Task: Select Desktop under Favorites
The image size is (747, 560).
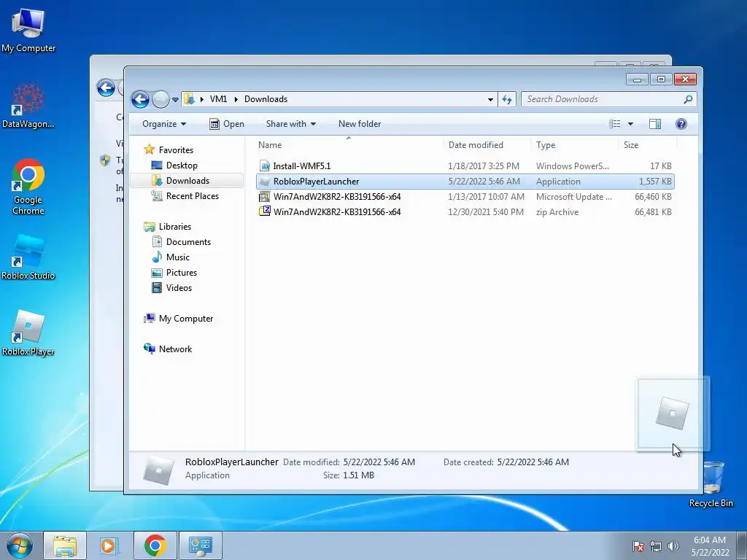Action: point(182,166)
